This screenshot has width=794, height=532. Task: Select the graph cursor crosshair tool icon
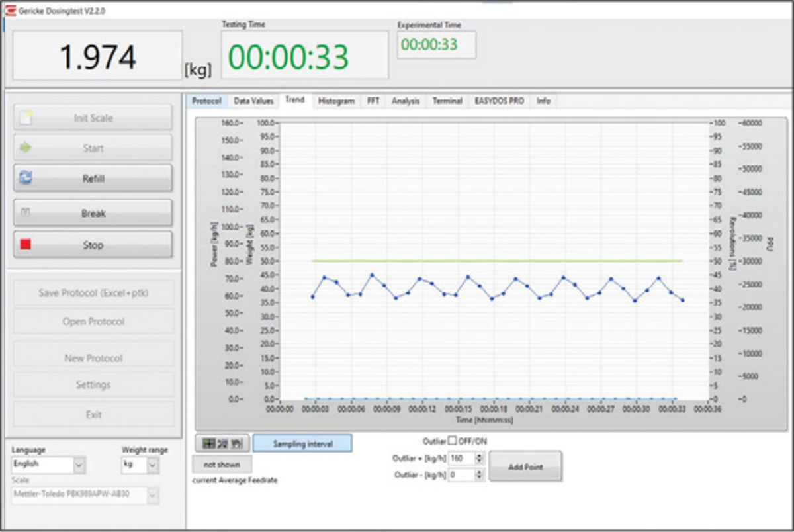[209, 443]
